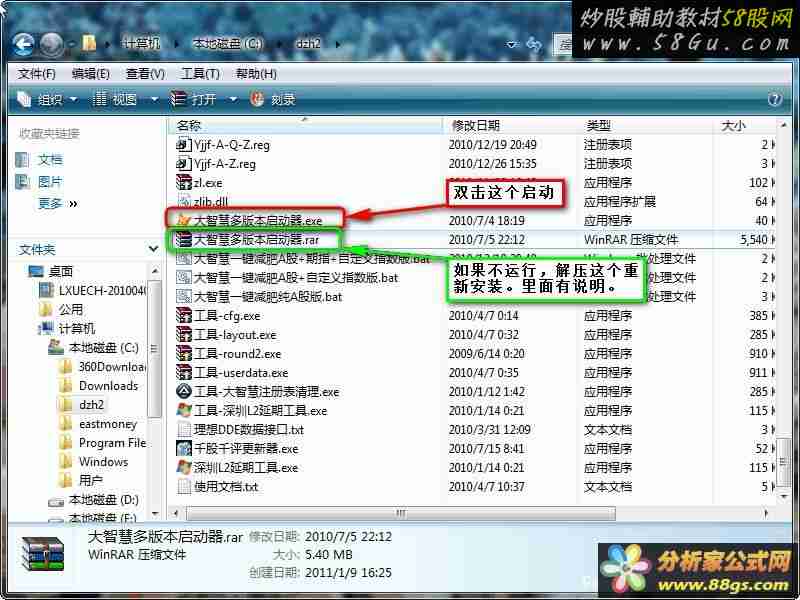The height and width of the screenshot is (600, 800).
Task: Expand the 打开 dropdown arrow
Action: [x=233, y=99]
